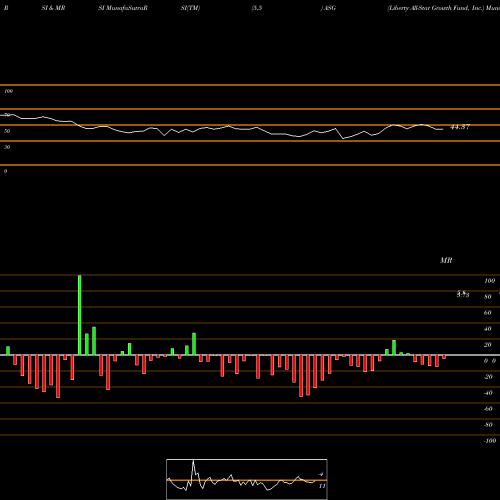
Task: Click the ') ASG' ticker text
Action: [328, 8]
